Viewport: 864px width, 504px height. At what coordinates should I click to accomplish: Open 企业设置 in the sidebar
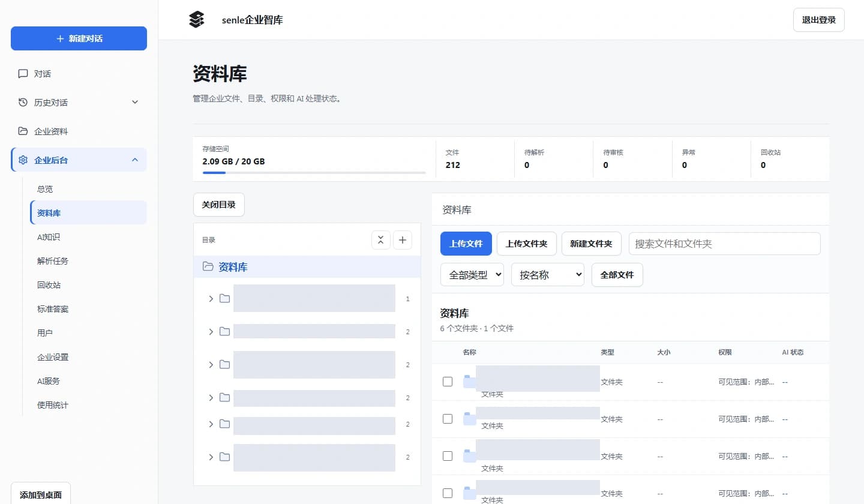coord(88,357)
